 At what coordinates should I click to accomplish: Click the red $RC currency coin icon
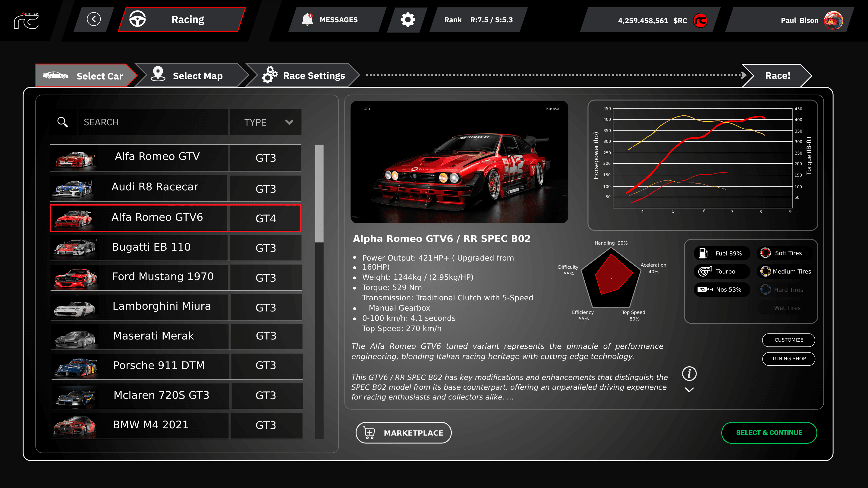(x=700, y=20)
